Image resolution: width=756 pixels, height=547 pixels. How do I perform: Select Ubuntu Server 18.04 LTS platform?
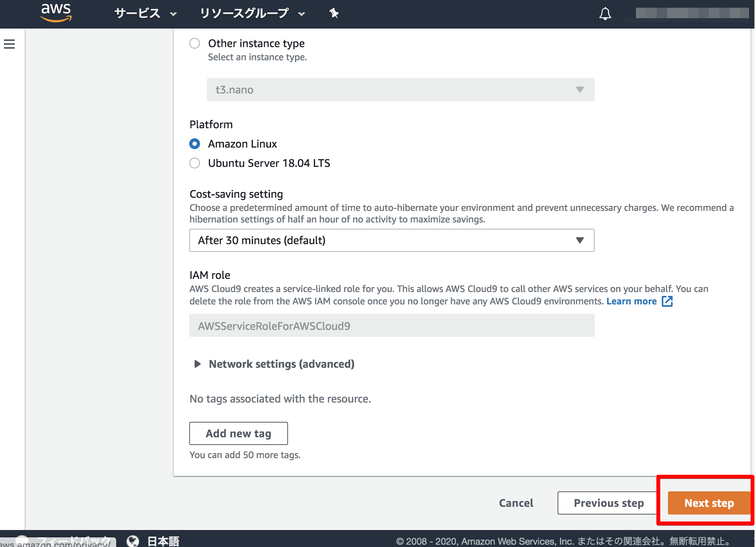click(195, 163)
